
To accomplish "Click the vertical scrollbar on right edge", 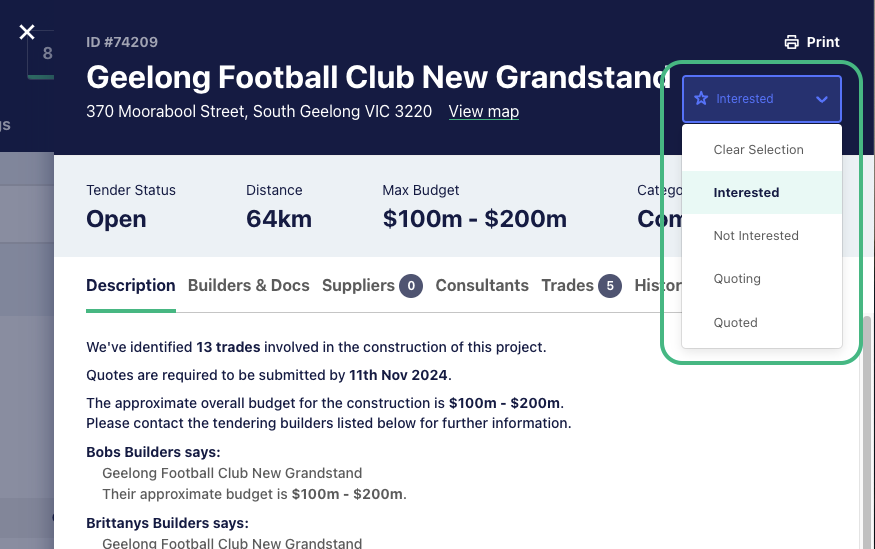I will (867, 432).
